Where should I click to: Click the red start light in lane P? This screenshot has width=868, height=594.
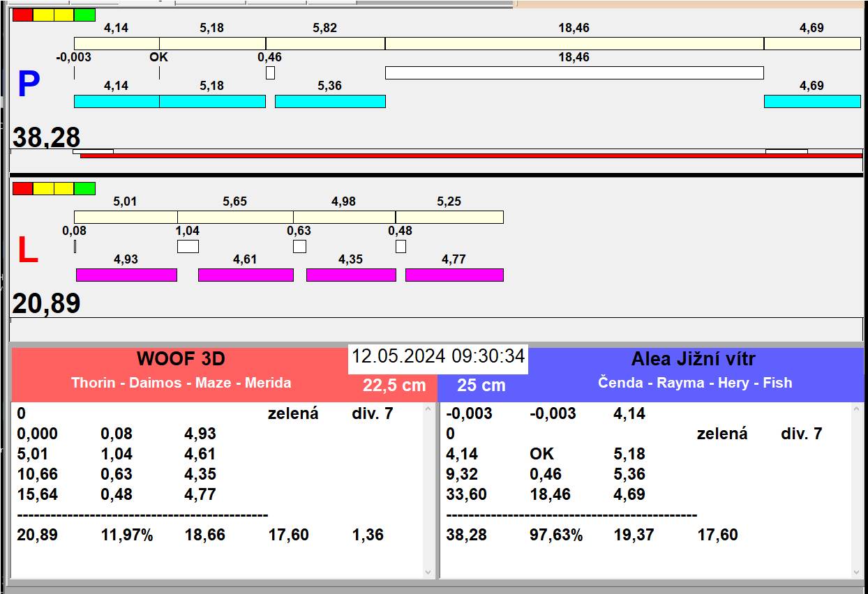coord(22,15)
